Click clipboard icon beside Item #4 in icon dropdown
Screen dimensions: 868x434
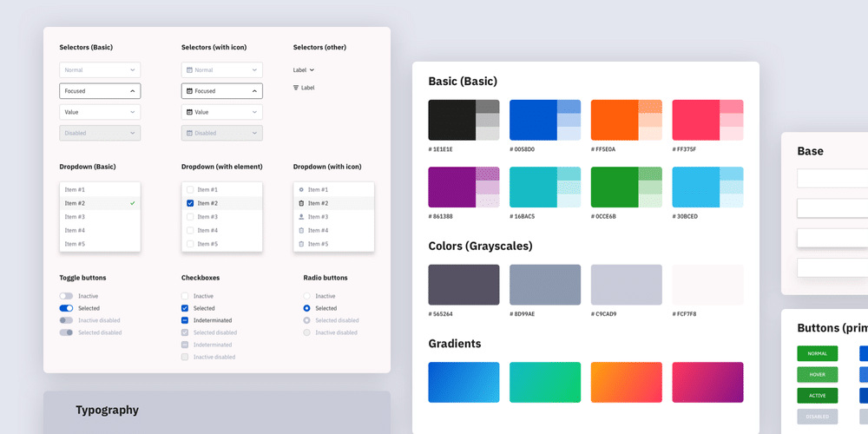(301, 230)
